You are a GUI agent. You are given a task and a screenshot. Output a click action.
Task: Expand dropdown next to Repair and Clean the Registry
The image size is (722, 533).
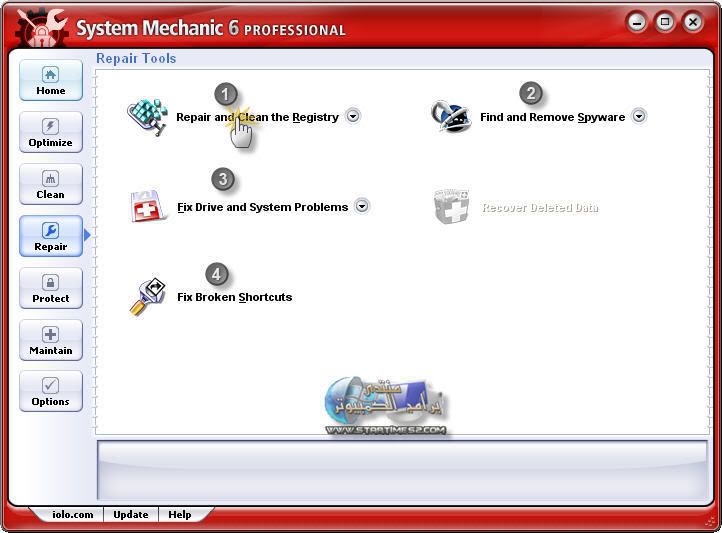point(353,116)
